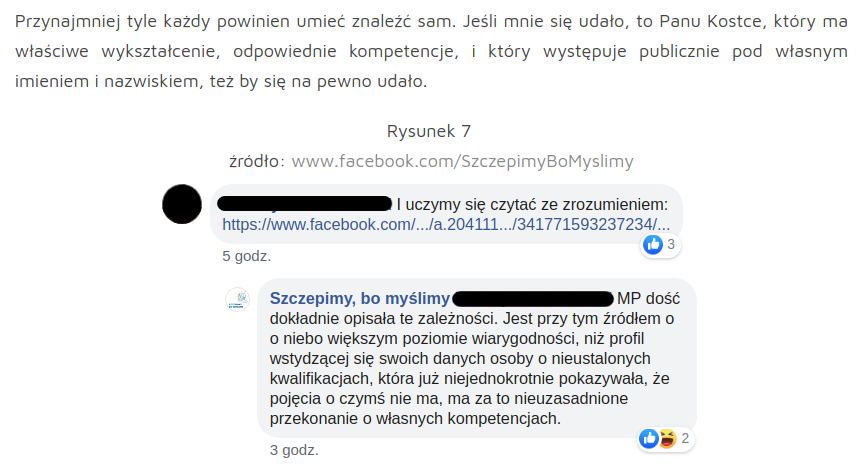This screenshot has height=469, width=865.
Task: Click the Szczepimy, bo myślimy page avatar
Action: [x=238, y=300]
